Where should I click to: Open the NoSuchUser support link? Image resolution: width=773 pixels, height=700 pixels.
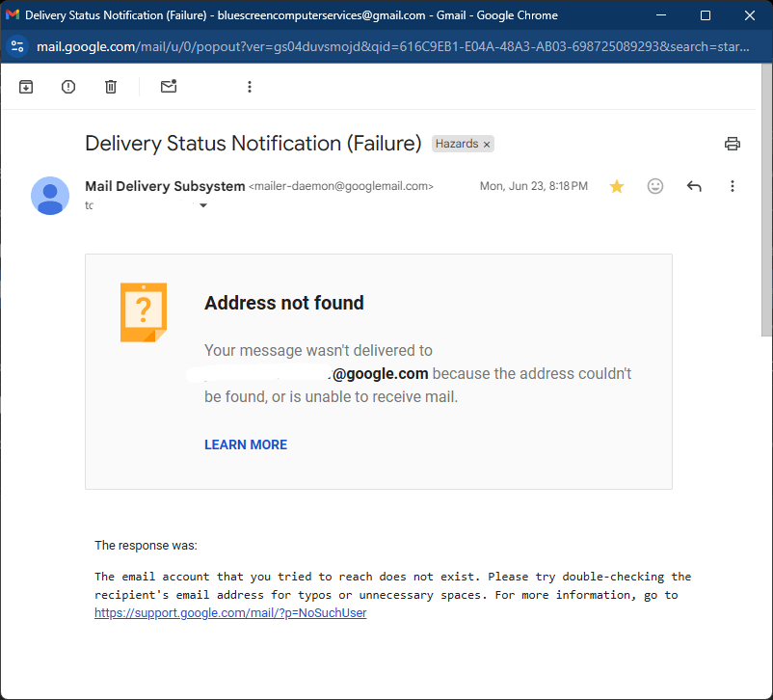[230, 612]
